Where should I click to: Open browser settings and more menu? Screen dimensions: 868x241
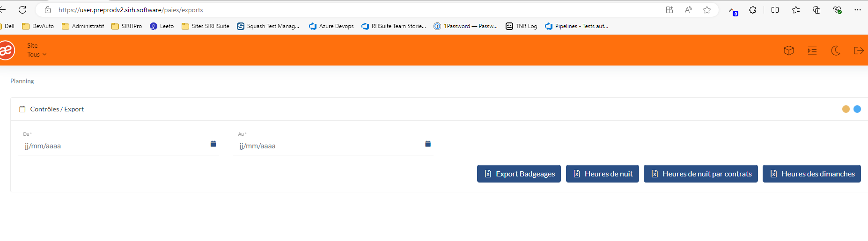(x=858, y=10)
